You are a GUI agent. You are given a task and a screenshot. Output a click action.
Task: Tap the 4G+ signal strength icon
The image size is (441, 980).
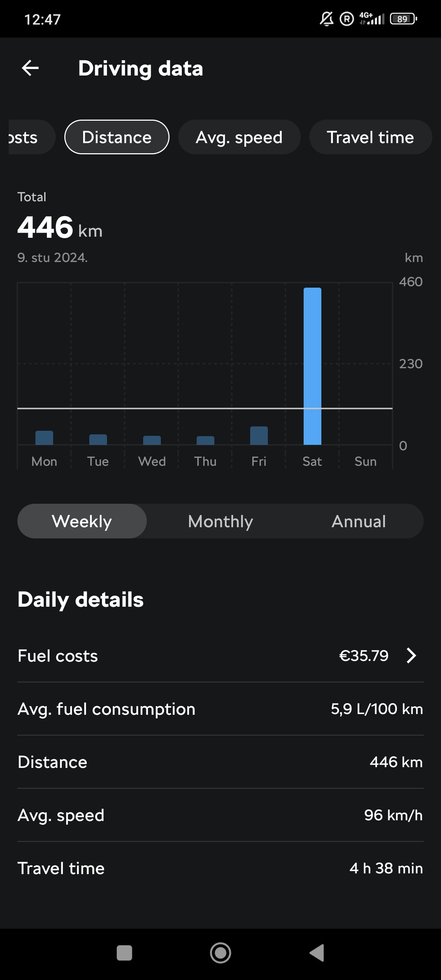(x=372, y=19)
